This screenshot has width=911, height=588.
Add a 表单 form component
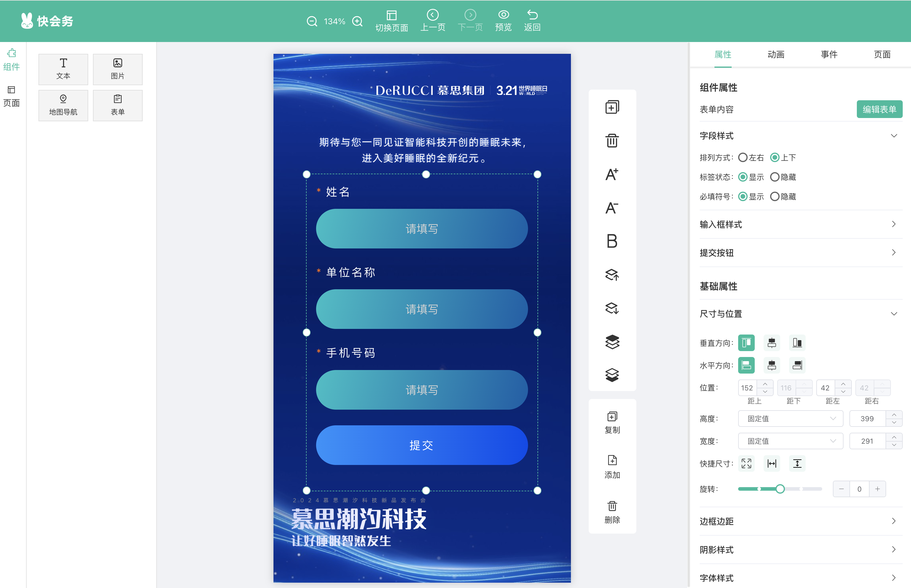point(118,105)
